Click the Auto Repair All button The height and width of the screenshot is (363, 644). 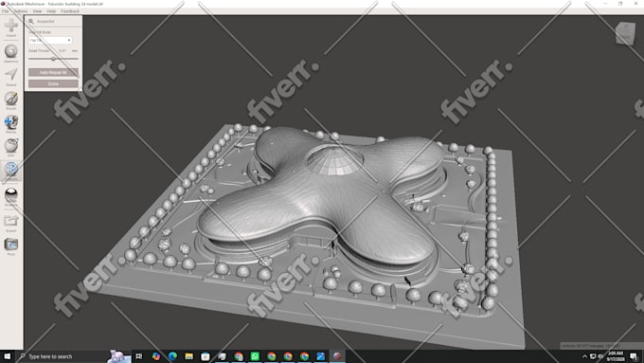[x=53, y=72]
